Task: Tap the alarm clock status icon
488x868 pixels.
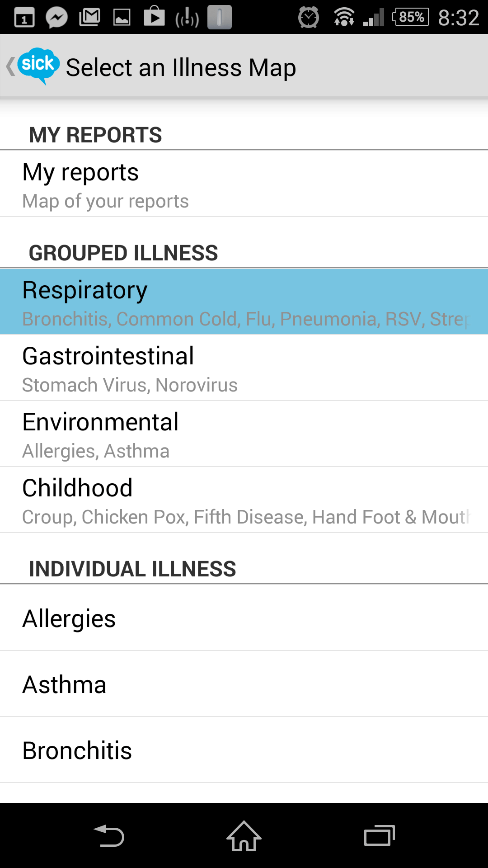Action: point(309,18)
